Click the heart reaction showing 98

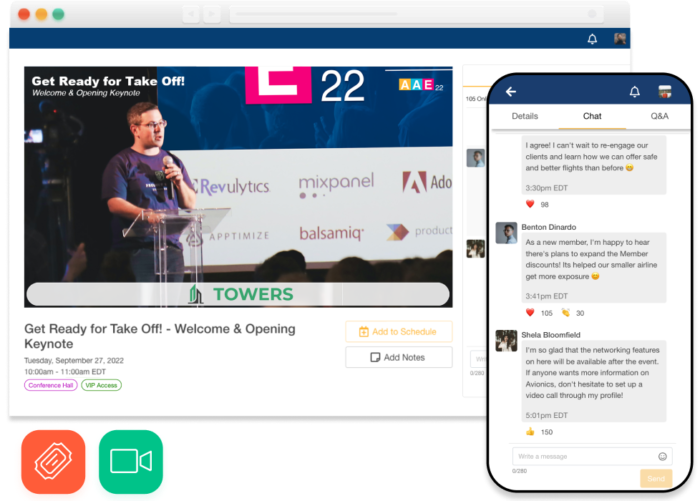pos(530,204)
